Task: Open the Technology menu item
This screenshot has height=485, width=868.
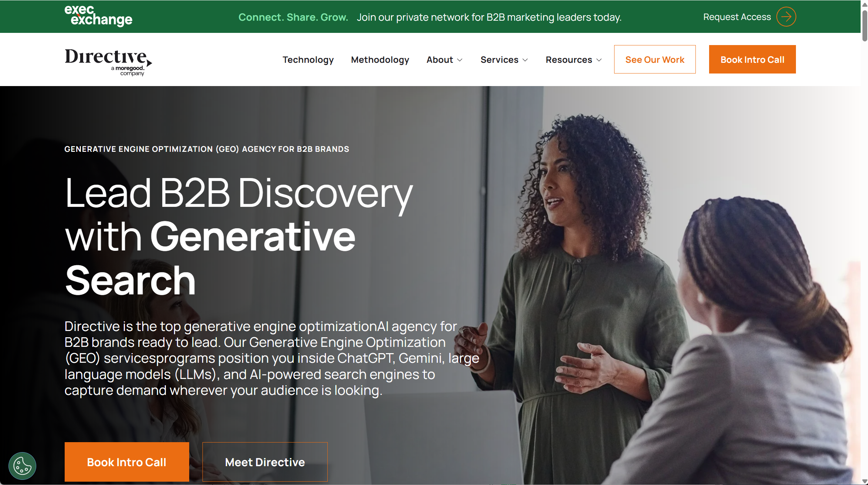Action: 308,60
